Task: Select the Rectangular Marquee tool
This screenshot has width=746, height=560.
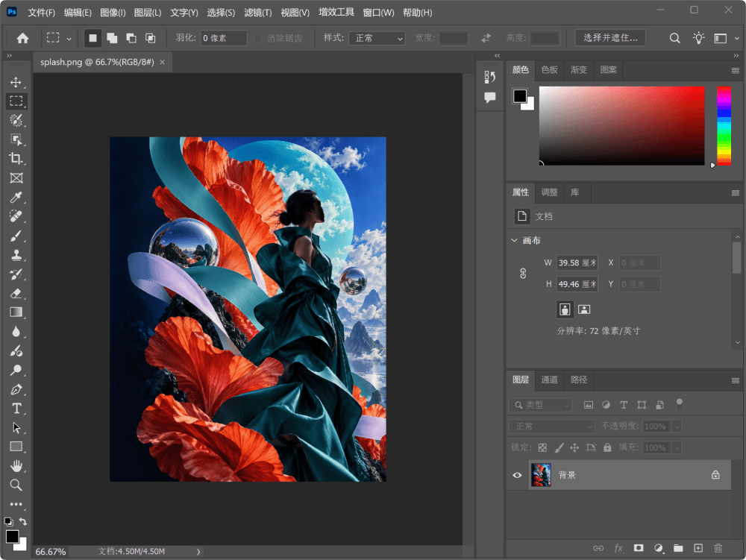Action: pyautogui.click(x=16, y=101)
